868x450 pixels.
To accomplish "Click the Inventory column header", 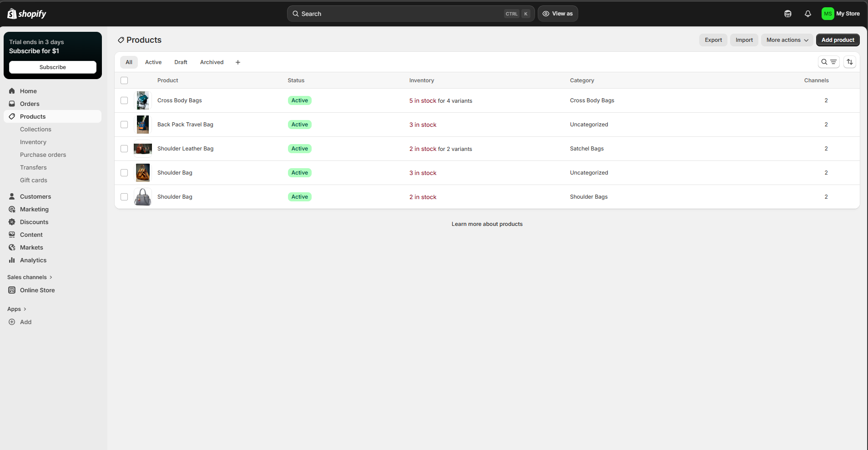I will [x=422, y=80].
